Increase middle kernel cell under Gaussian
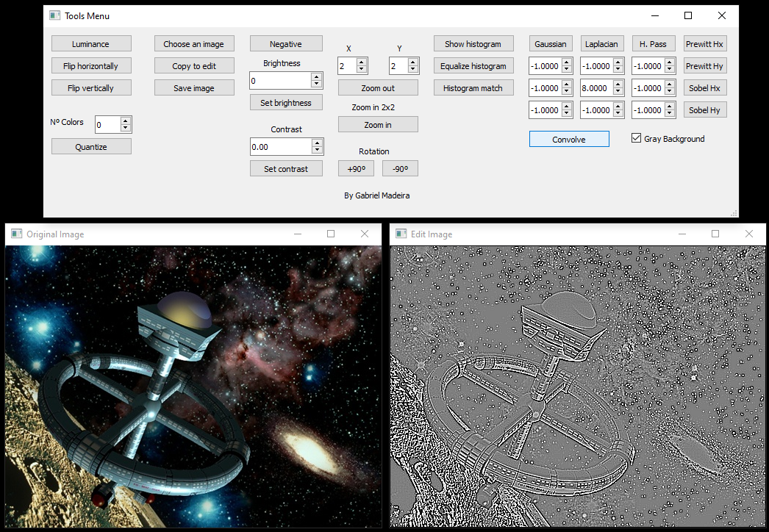The image size is (769, 532). click(x=567, y=84)
